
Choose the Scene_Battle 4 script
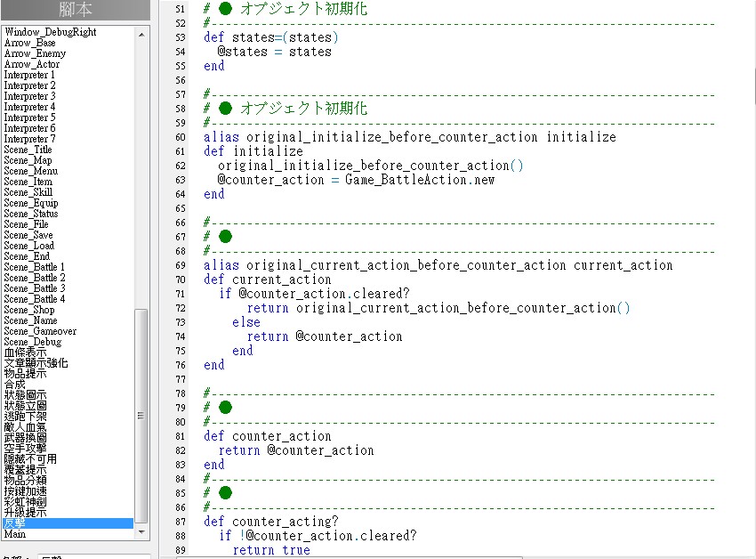[35, 299]
